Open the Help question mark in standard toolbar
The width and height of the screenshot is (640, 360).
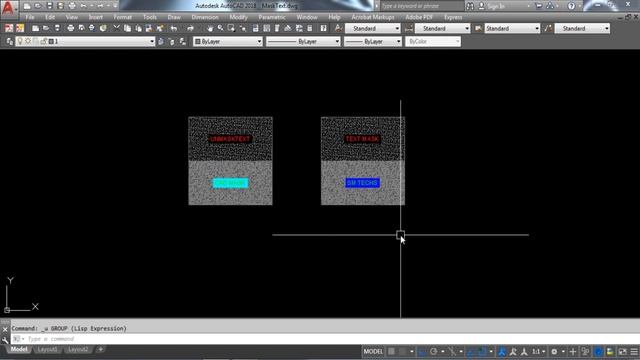click(x=323, y=28)
